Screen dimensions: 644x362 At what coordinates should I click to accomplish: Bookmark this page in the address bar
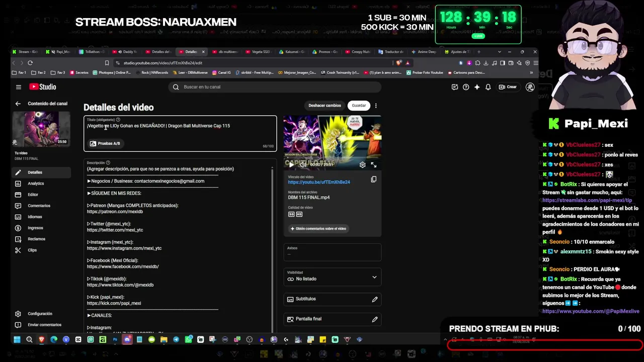click(107, 63)
